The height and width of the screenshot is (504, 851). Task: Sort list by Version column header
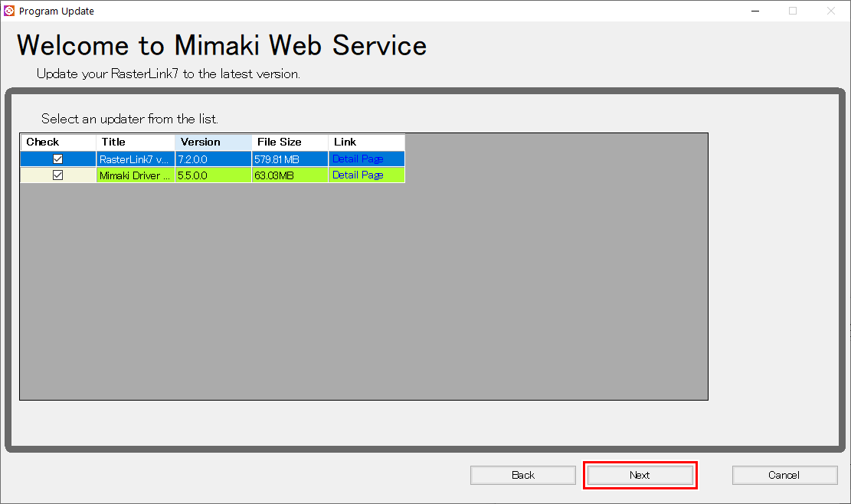pyautogui.click(x=213, y=142)
